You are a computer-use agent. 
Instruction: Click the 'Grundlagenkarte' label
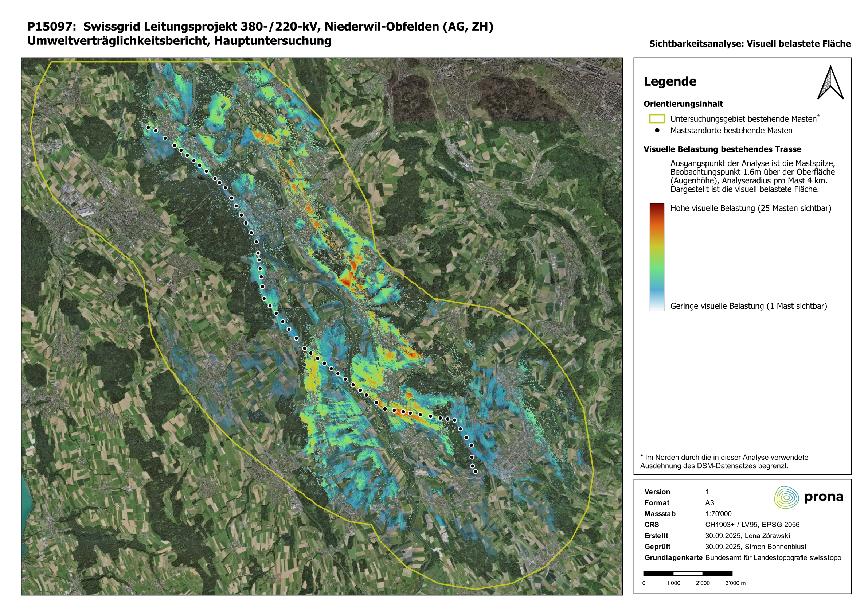point(673,557)
